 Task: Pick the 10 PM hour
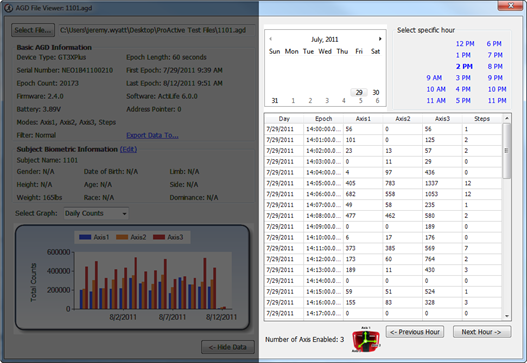click(x=497, y=89)
